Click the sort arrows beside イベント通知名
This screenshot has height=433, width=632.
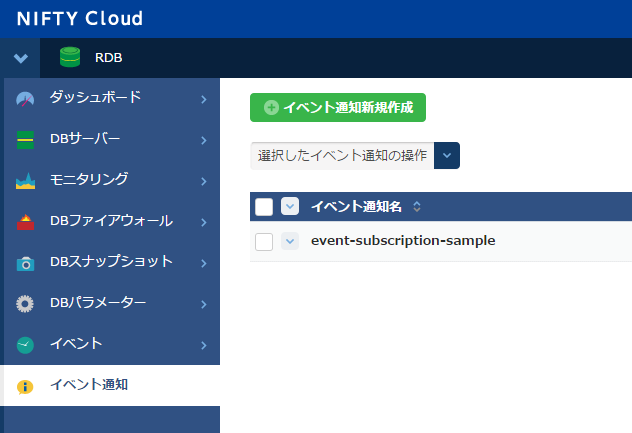click(x=417, y=207)
